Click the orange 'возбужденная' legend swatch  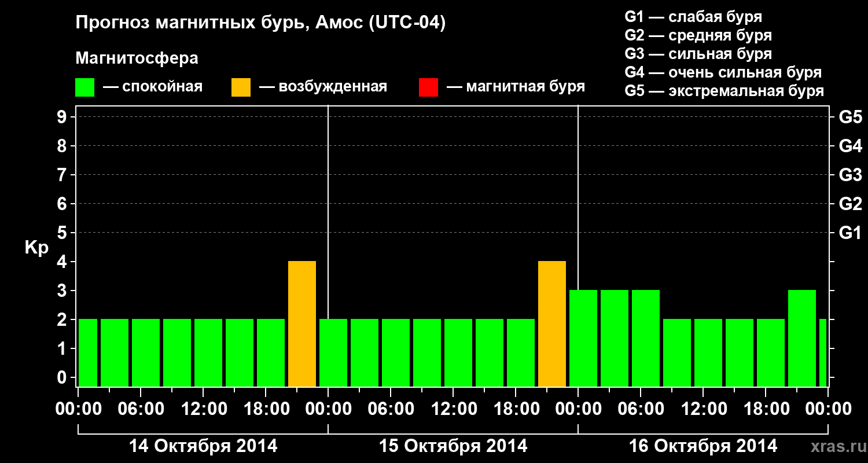[241, 87]
